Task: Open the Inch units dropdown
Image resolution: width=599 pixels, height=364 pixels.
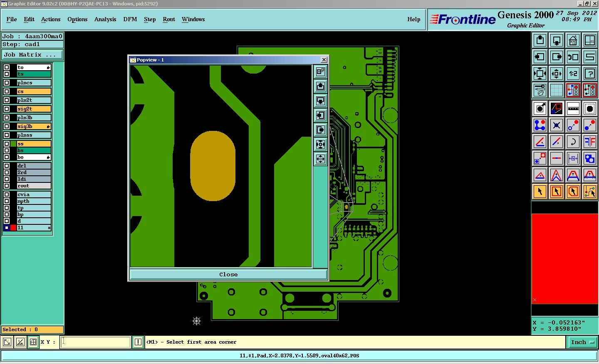Action: click(x=582, y=342)
